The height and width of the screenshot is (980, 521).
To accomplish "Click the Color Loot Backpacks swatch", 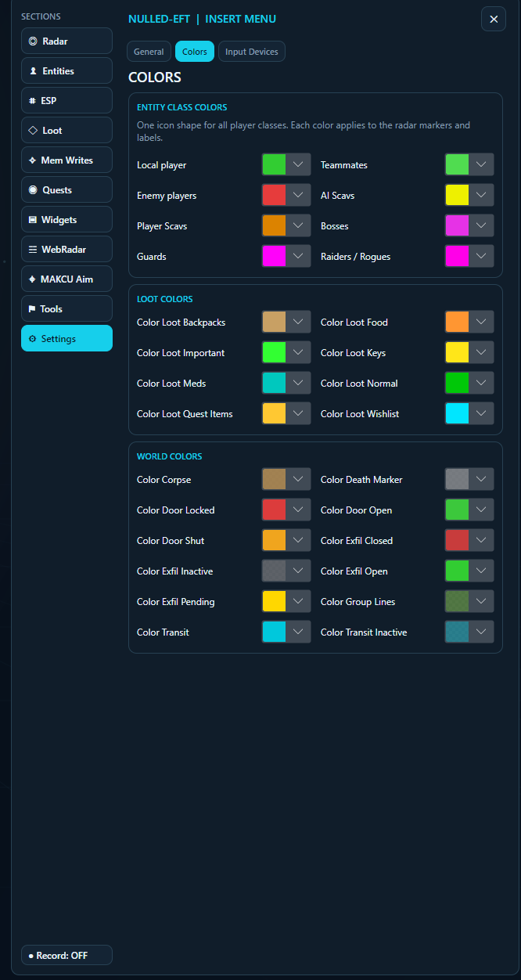I will pos(274,322).
